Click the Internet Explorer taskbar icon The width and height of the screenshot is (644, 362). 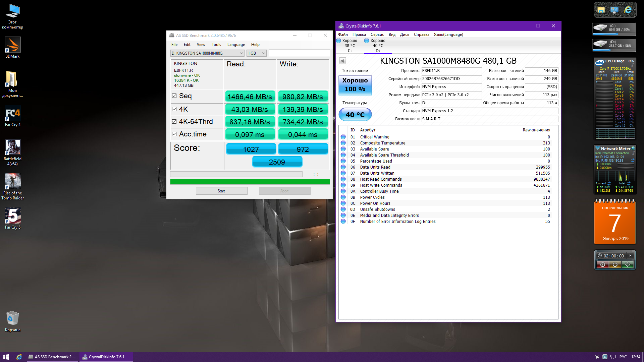coord(19,357)
